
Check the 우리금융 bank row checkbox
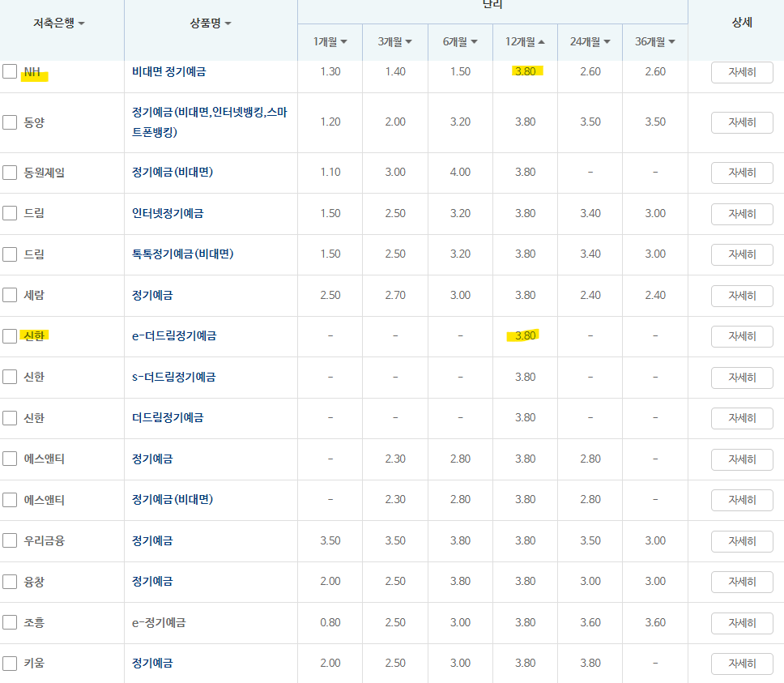tap(10, 540)
